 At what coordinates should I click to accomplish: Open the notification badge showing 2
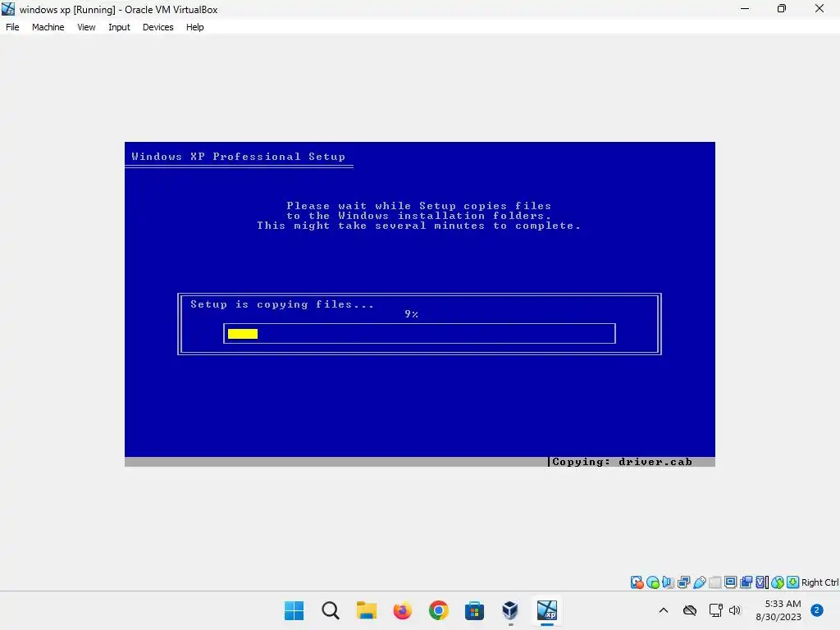tap(817, 610)
